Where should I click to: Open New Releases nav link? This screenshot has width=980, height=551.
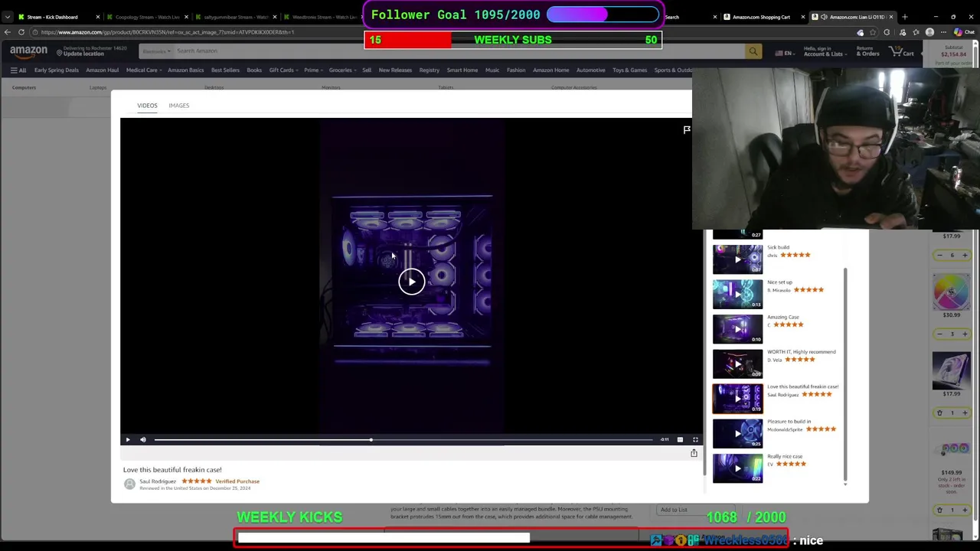[x=395, y=70]
